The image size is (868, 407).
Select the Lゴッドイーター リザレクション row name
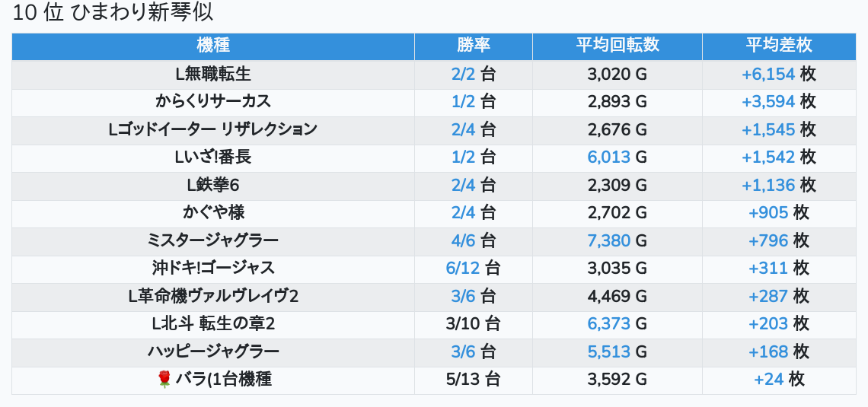coord(213,129)
